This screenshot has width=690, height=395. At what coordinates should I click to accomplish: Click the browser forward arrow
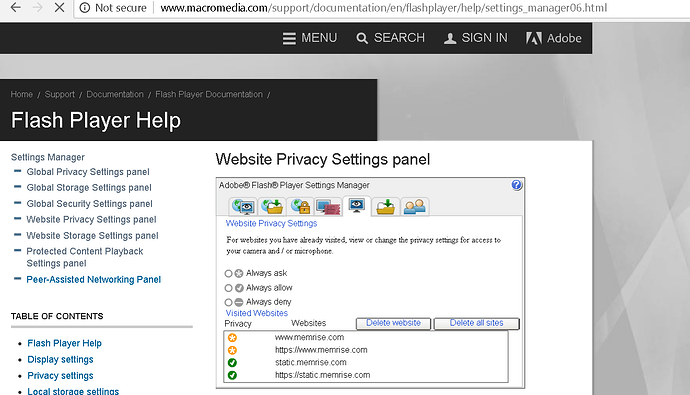[x=37, y=7]
